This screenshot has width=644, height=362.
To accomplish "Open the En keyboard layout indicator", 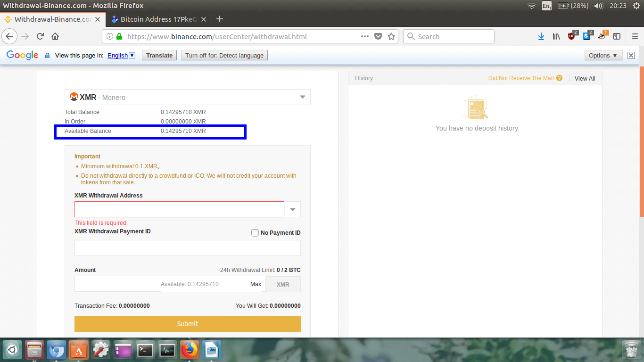I will click(x=547, y=6).
